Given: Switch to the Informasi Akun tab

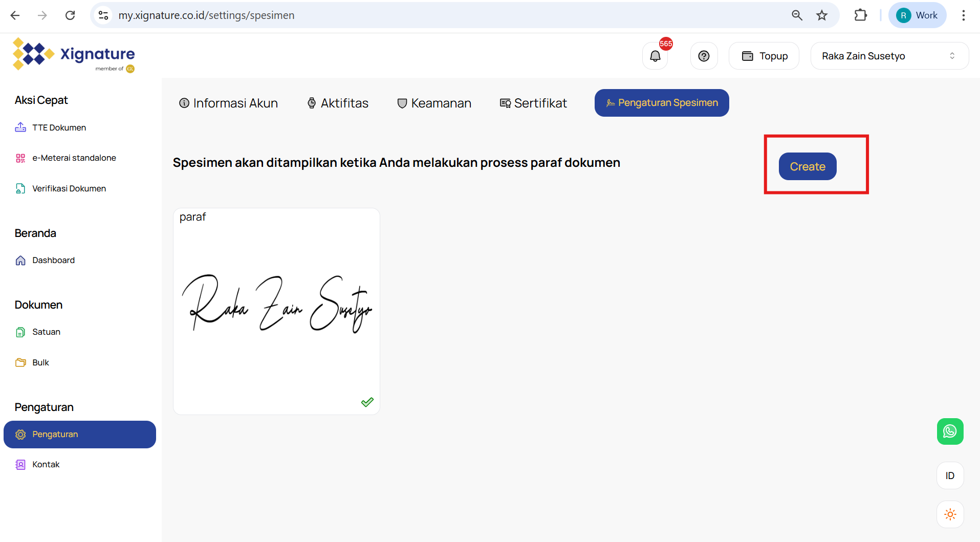Looking at the screenshot, I should 228,103.
